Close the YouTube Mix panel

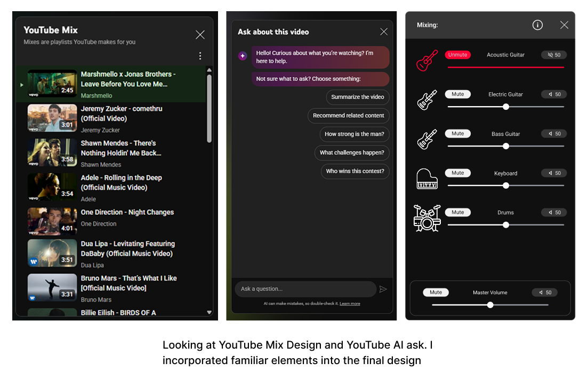coord(200,35)
